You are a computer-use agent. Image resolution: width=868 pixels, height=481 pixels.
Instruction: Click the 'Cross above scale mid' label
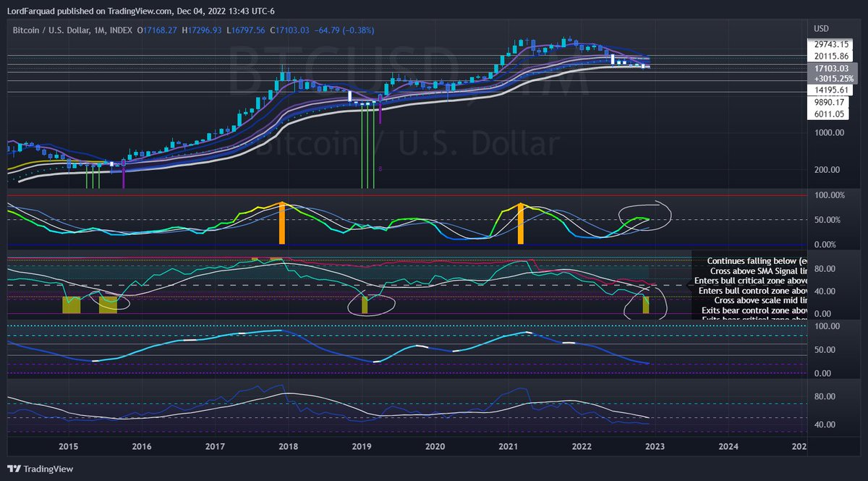coord(761,300)
